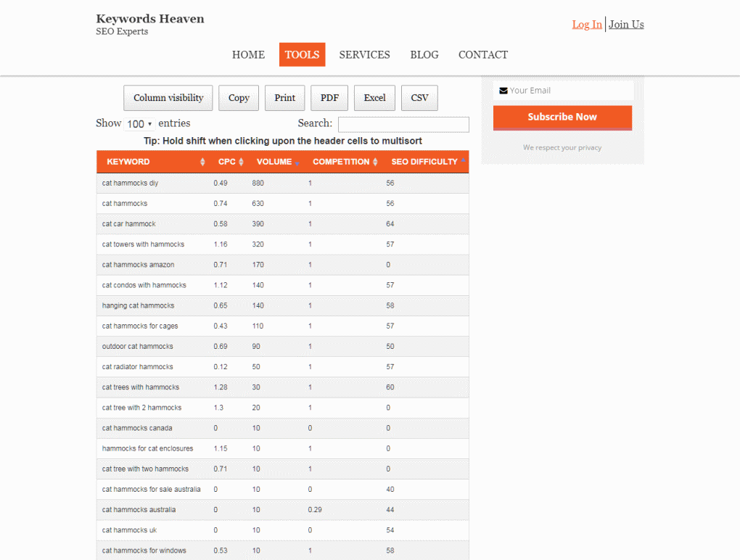
Task: Focus the Your Email input field
Action: click(x=563, y=91)
